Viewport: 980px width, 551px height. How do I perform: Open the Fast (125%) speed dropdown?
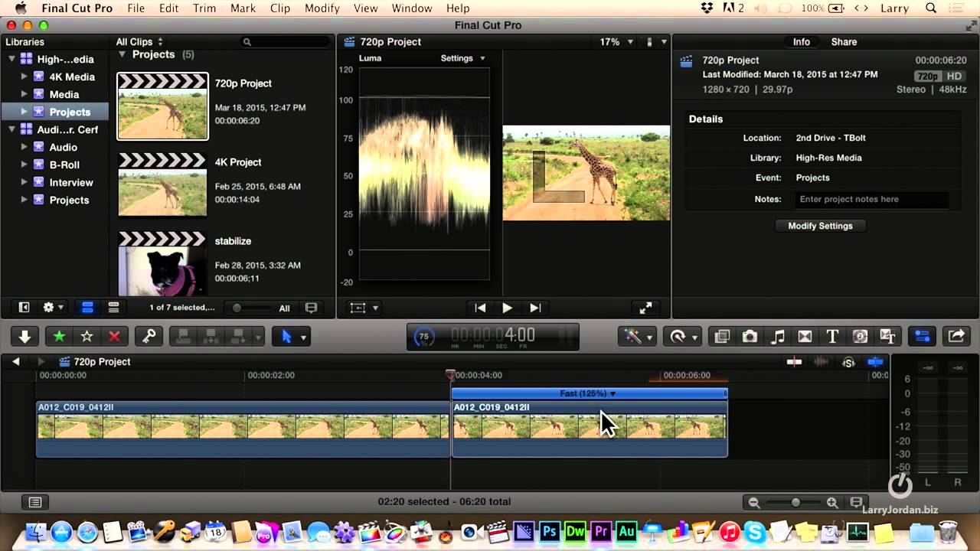pyautogui.click(x=588, y=393)
